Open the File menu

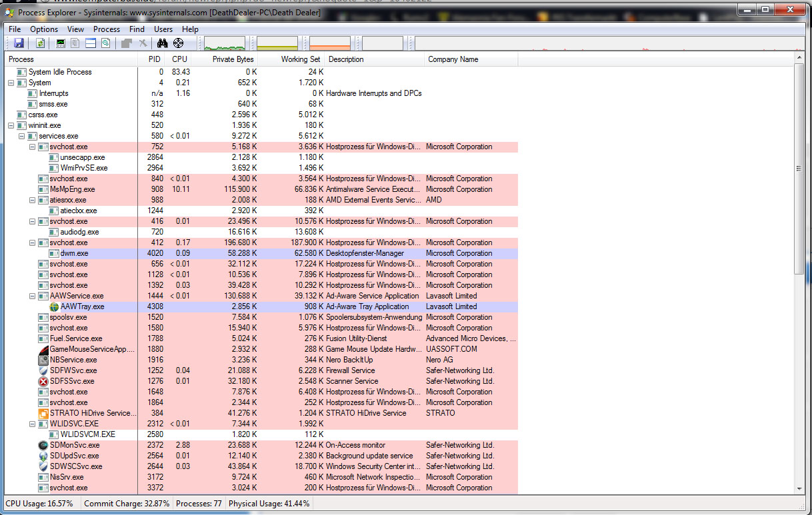[x=15, y=29]
